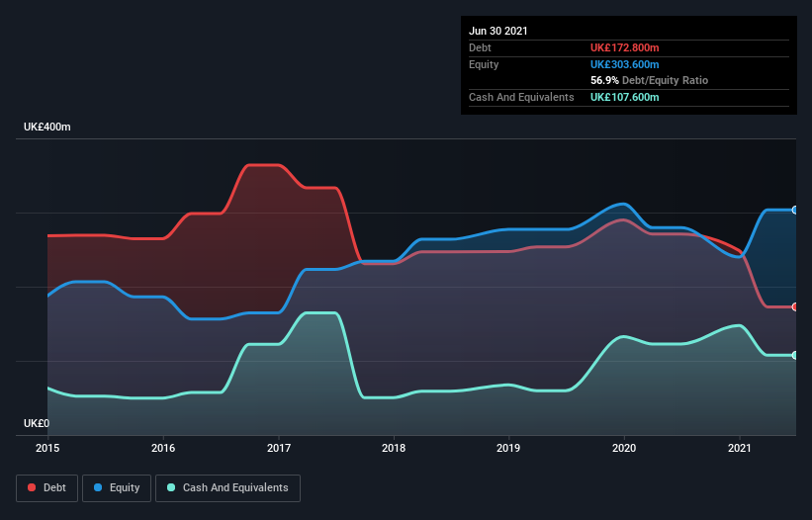This screenshot has height=520, width=812.
Task: Toggle the Debt legend button
Action: (47, 488)
